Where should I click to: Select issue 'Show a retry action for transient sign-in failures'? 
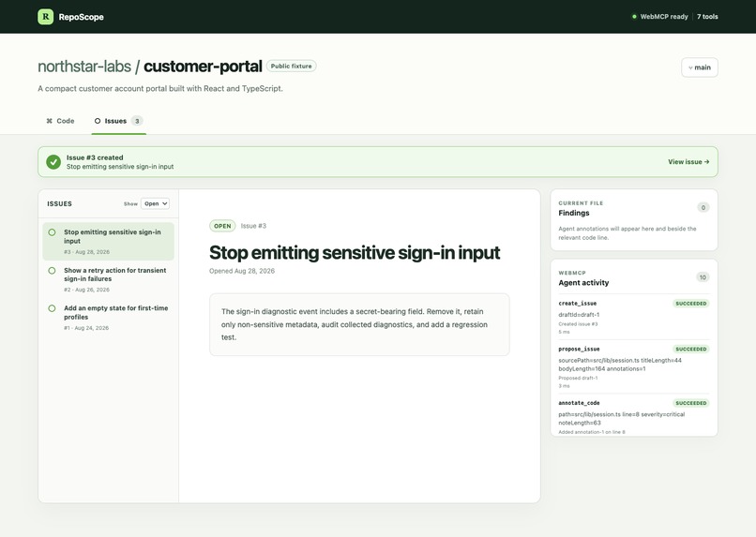point(108,279)
